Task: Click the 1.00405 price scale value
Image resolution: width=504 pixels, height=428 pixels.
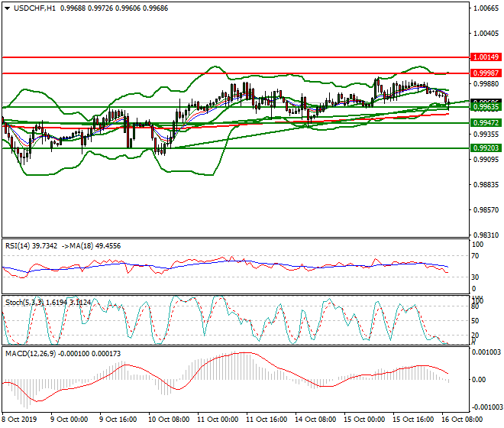Action: click(486, 34)
